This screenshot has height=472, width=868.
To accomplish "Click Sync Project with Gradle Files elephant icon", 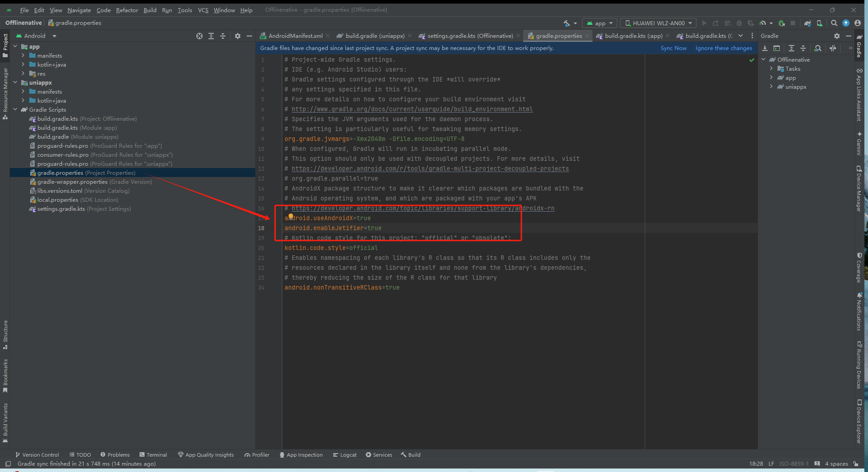I will click(808, 23).
